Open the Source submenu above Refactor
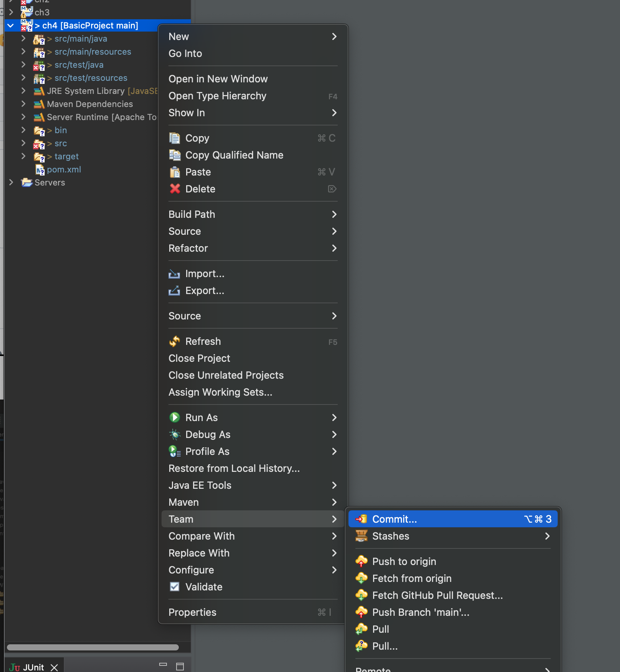 tap(253, 231)
